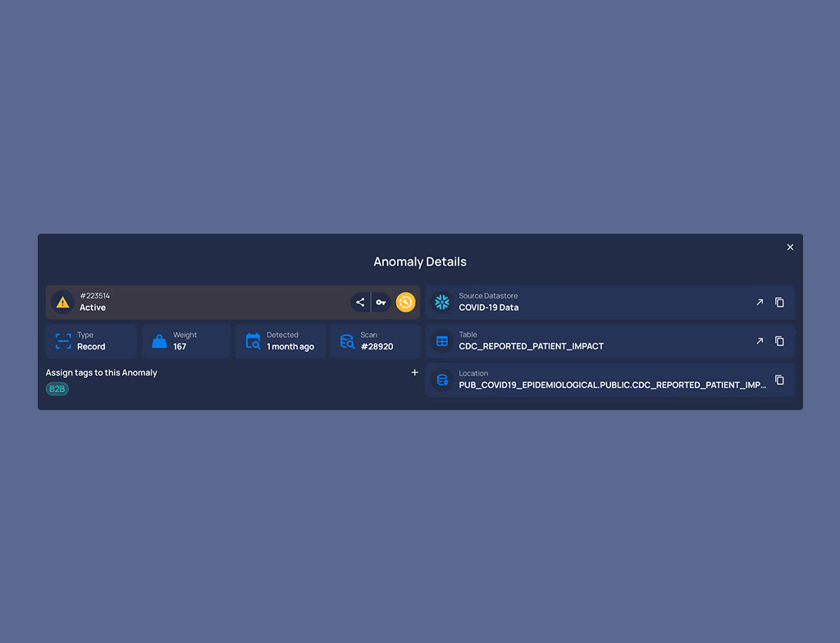Click the PUB_COVID19_EPIDEMIOLOGICAL location path
Screen dimensions: 840x643
click(x=612, y=385)
